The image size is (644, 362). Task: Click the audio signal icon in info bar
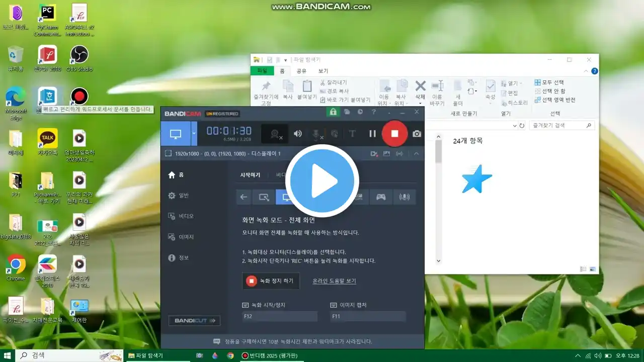pos(399,154)
